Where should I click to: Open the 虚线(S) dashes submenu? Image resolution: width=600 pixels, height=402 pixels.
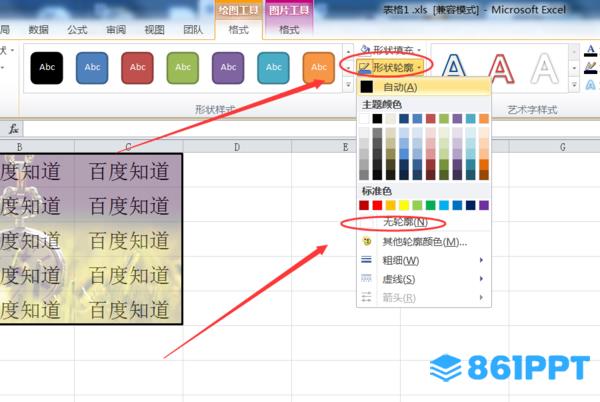[424, 279]
